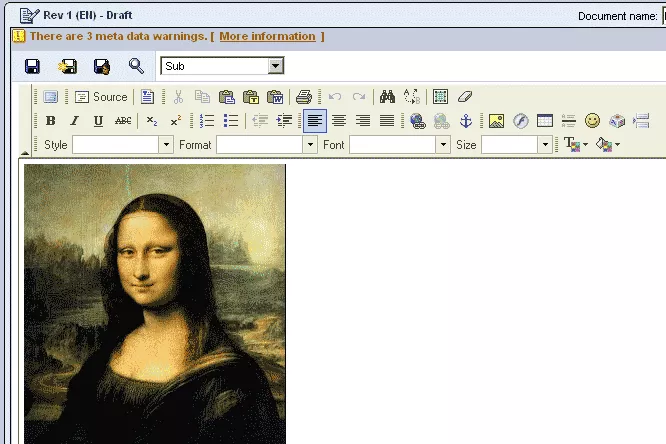This screenshot has width=666, height=444.
Task: Open the document properties icon
Action: tap(51, 97)
